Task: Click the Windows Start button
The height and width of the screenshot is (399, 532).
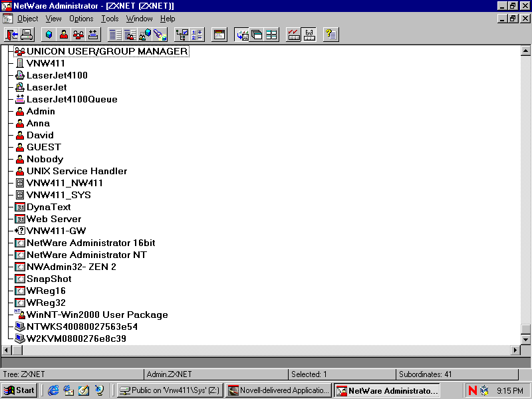Action: [19, 390]
